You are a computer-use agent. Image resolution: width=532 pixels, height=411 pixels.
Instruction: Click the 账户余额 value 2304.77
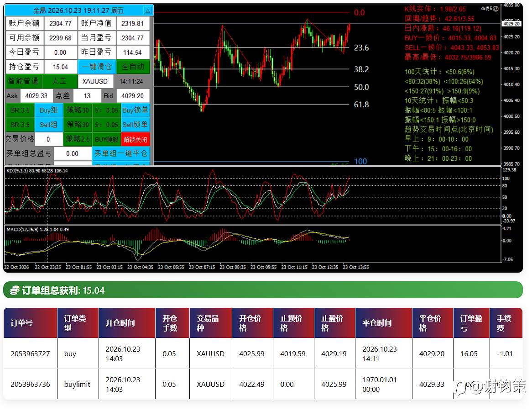(60, 23)
